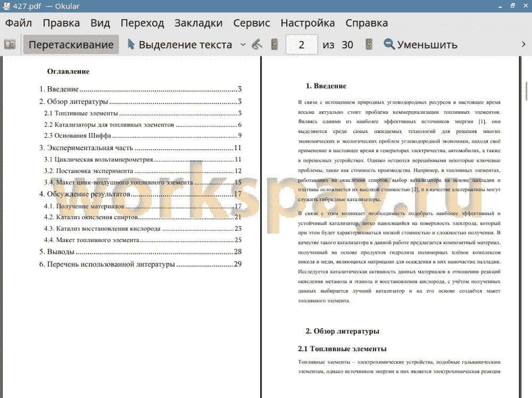The height and width of the screenshot is (398, 532).
Task: Click contents entry '4.3. Катализ восстановления кислорода'
Action: point(143,228)
